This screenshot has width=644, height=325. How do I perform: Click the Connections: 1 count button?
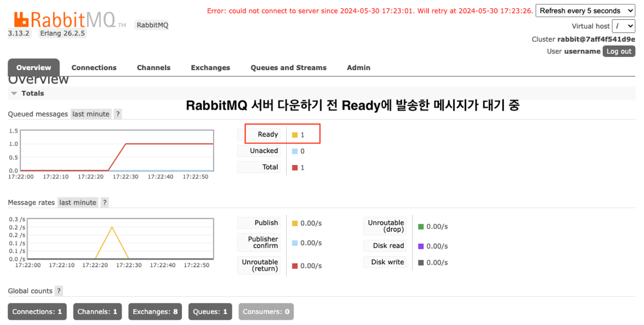click(x=37, y=312)
